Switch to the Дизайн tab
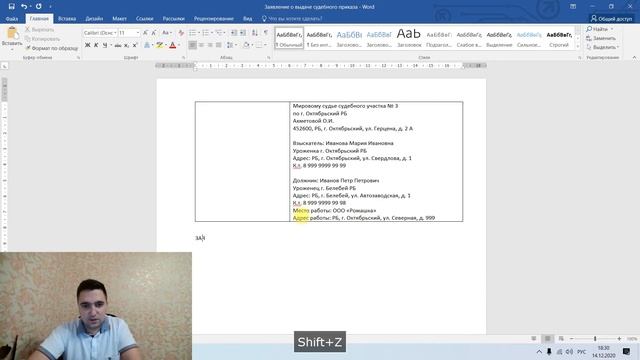The height and width of the screenshot is (360, 640). pyautogui.click(x=94, y=18)
